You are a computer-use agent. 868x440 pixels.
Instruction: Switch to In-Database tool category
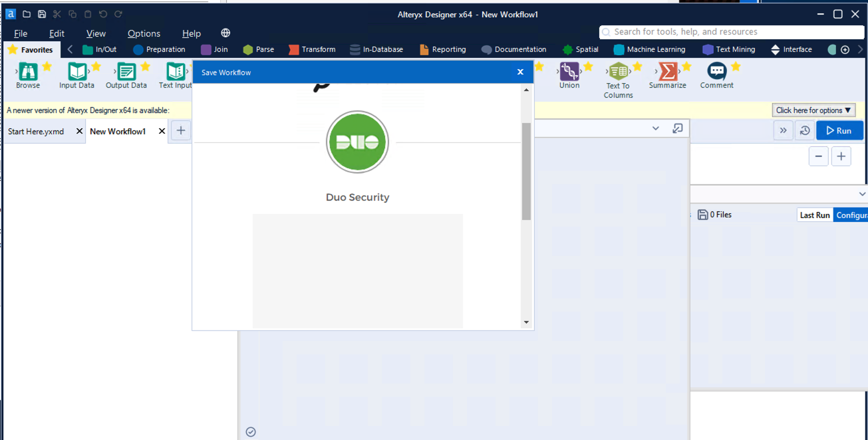pyautogui.click(x=376, y=49)
